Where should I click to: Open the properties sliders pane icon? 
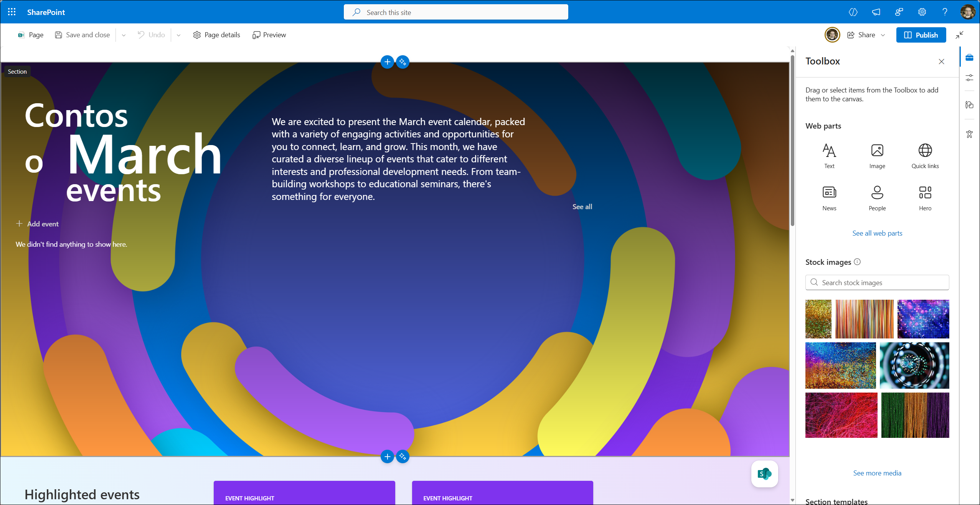(969, 78)
